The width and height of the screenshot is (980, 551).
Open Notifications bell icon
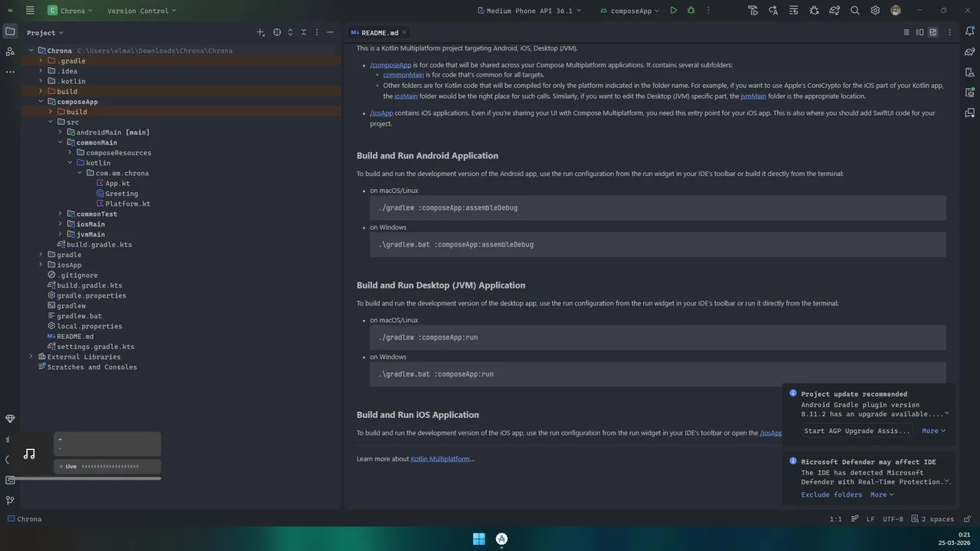pos(970,31)
